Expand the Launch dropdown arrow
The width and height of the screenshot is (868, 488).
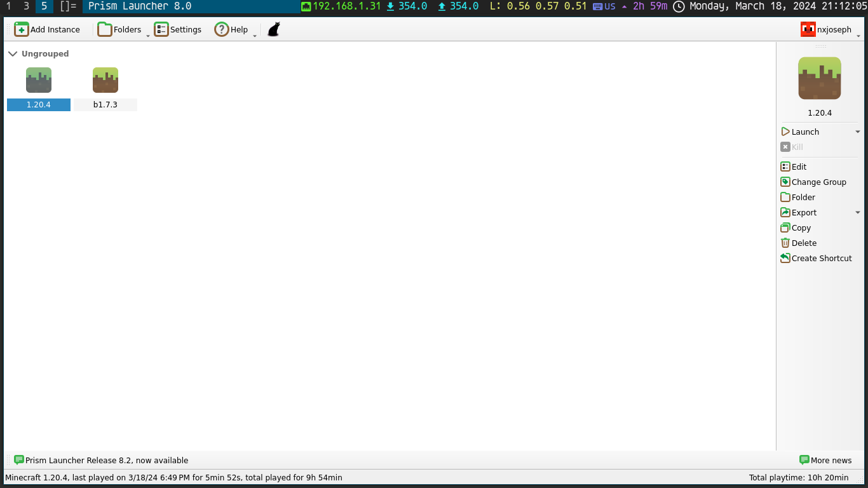pos(857,132)
